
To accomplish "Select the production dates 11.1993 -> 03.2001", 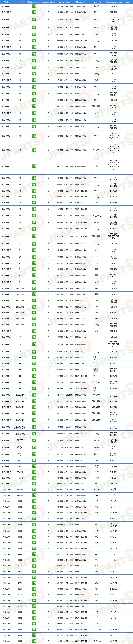I will 65,395.
